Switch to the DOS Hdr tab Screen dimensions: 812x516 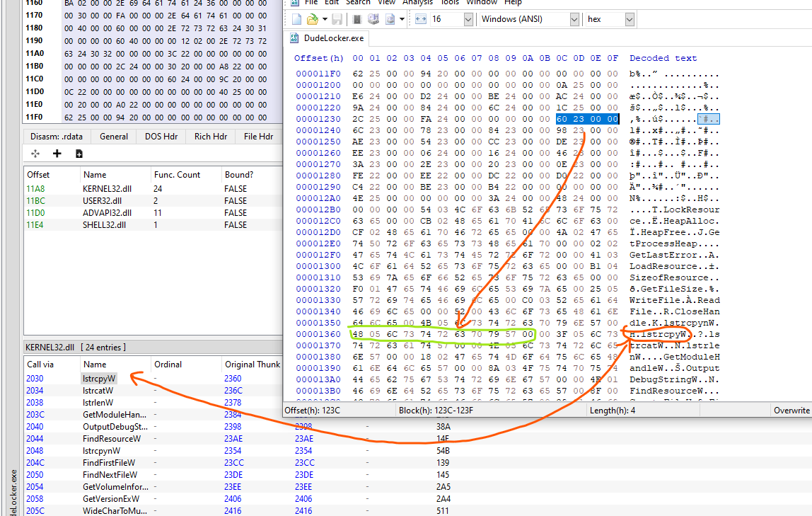point(161,136)
